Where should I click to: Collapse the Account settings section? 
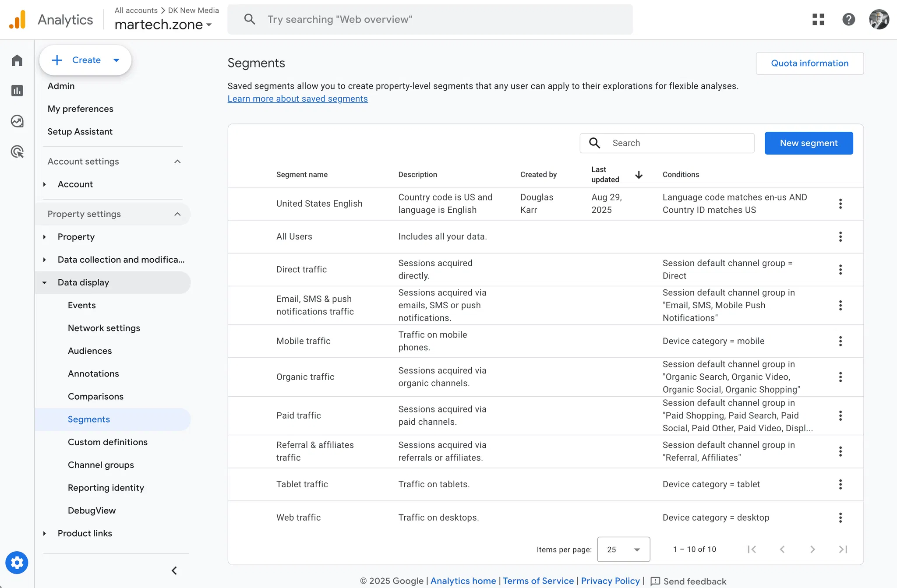coord(177,162)
